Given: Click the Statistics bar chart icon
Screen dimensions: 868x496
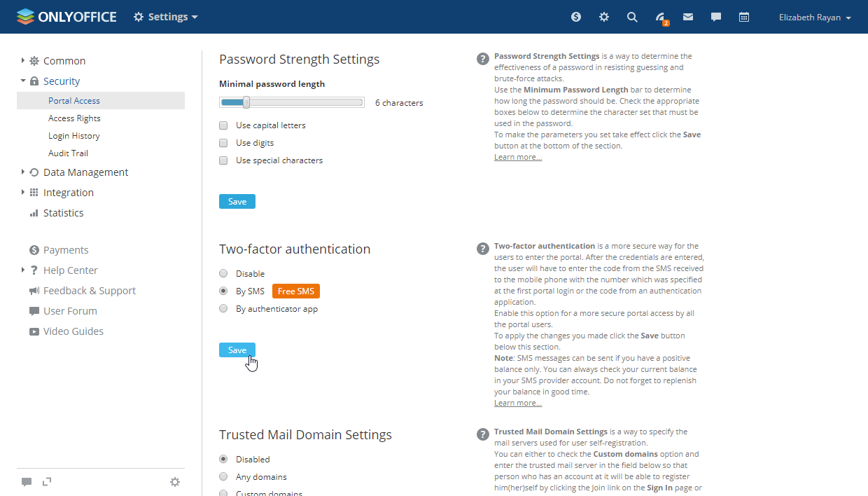Looking at the screenshot, I should point(34,213).
